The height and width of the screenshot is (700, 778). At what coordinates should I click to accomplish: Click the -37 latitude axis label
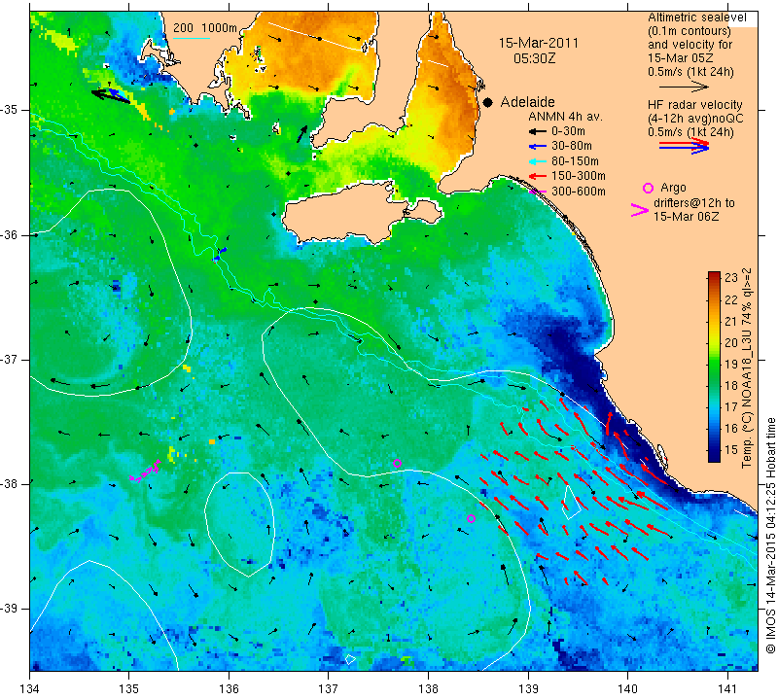click(11, 359)
